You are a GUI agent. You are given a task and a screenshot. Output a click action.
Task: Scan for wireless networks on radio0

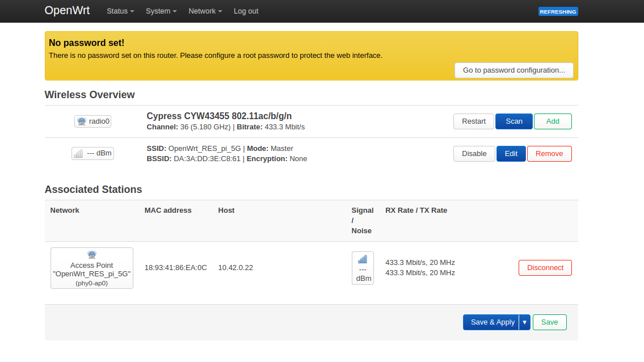[513, 121]
